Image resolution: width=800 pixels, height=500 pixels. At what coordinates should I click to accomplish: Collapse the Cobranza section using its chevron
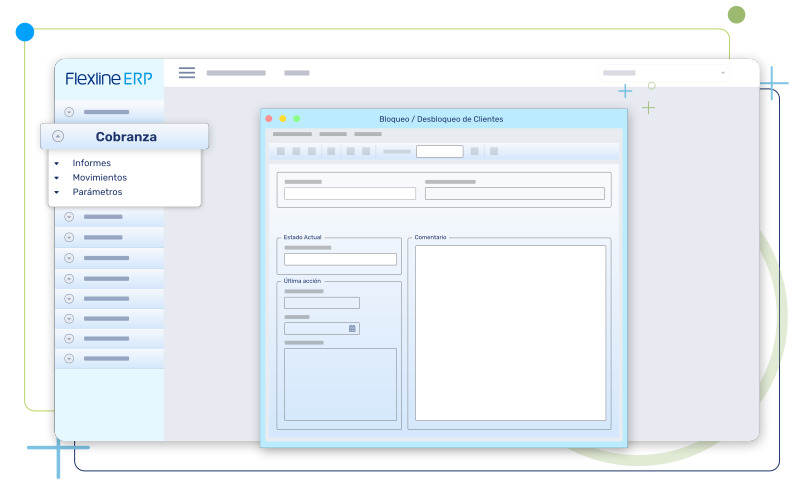point(58,137)
